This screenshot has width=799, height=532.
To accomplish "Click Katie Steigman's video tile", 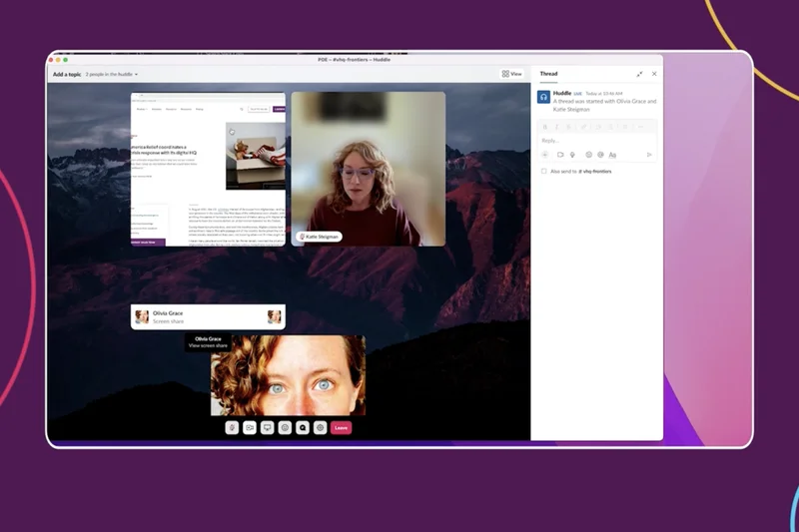I will (368, 169).
